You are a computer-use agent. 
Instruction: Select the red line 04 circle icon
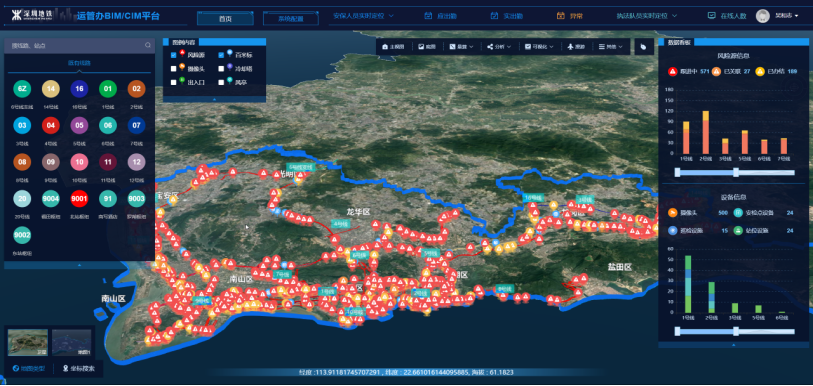click(51, 126)
